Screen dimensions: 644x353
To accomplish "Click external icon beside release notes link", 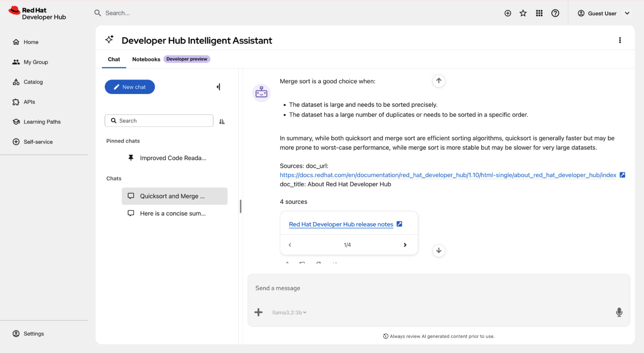I will tap(399, 224).
